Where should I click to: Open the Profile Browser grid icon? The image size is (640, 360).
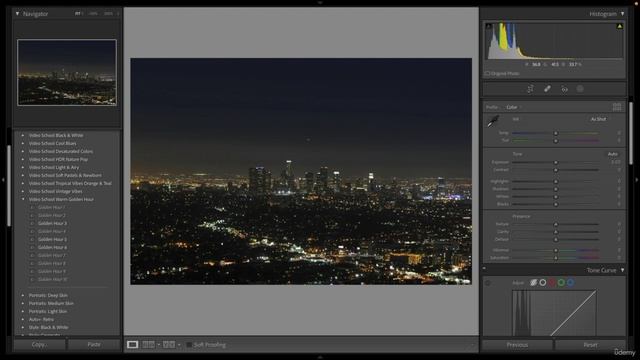(617, 107)
